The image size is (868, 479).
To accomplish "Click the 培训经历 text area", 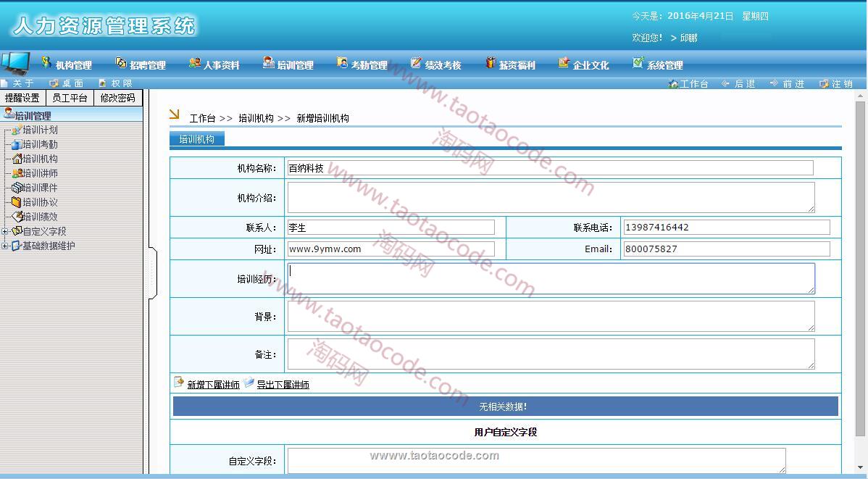I will tap(551, 278).
